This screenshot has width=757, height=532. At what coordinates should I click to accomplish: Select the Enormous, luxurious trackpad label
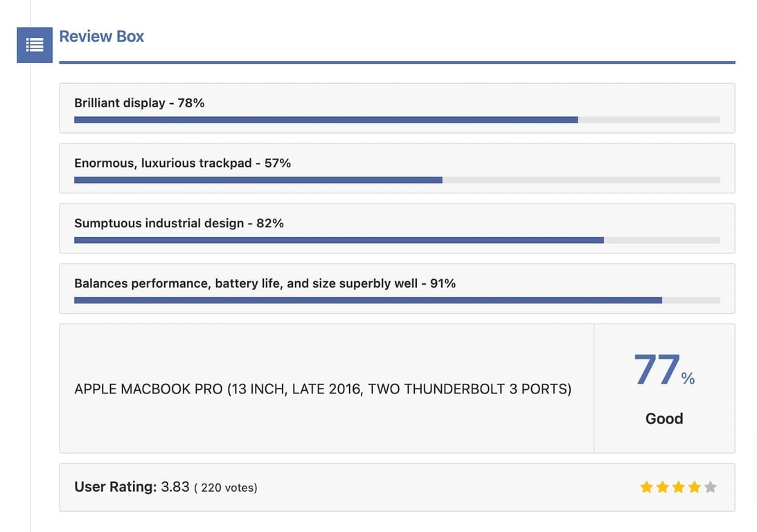click(182, 163)
